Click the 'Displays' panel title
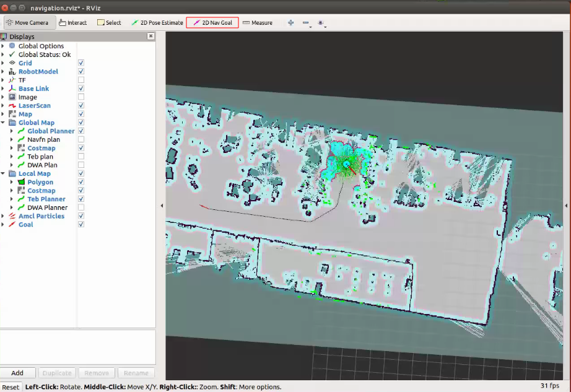Viewport: 571px width, 392px height. point(22,37)
